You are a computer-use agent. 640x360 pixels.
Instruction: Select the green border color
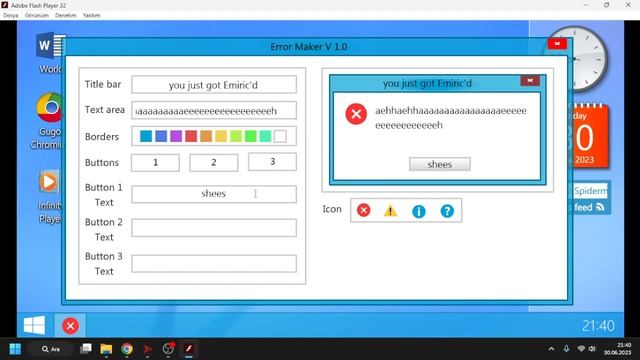250,136
